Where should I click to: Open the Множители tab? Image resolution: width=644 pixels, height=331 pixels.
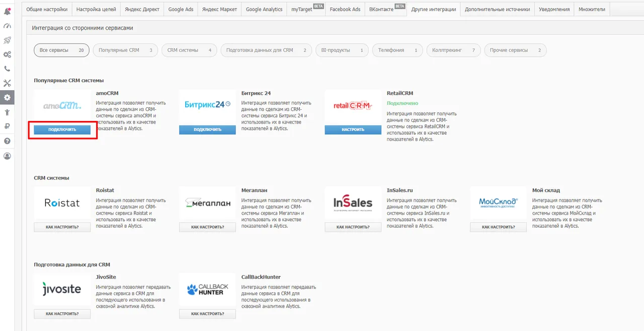[x=592, y=9]
